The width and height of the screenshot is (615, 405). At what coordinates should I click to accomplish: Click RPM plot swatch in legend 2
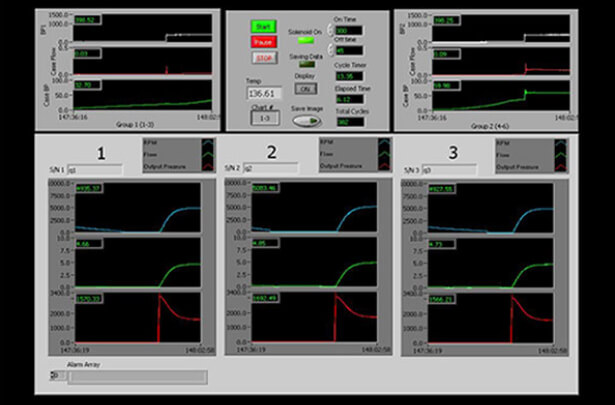pos(384,143)
